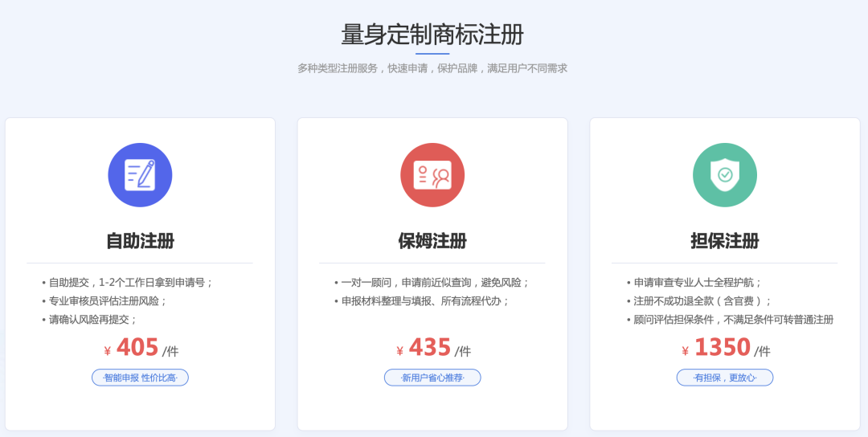The image size is (868, 437).
Task: Click the red nanny registration ID card icon
Action: 432,175
